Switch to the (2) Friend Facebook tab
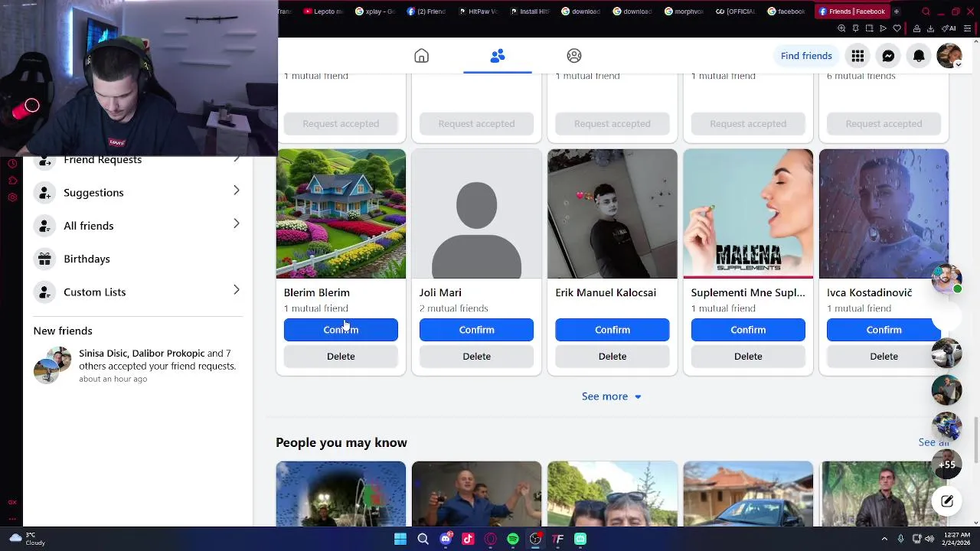Image resolution: width=980 pixels, height=551 pixels. tap(426, 11)
